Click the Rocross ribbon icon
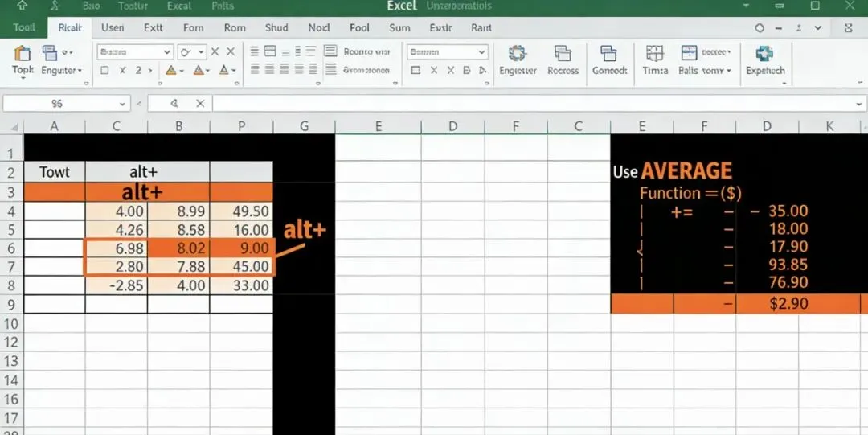Image resolution: width=868 pixels, height=435 pixels. coord(563,53)
